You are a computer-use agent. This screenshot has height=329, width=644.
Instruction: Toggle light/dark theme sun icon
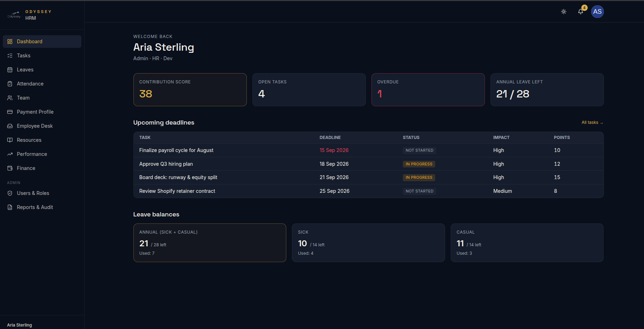(x=564, y=12)
